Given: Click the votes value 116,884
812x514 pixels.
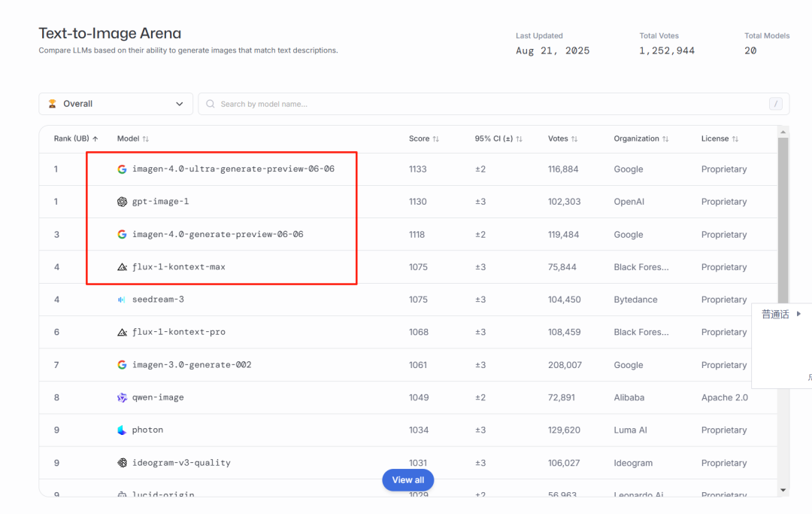Looking at the screenshot, I should pyautogui.click(x=563, y=169).
